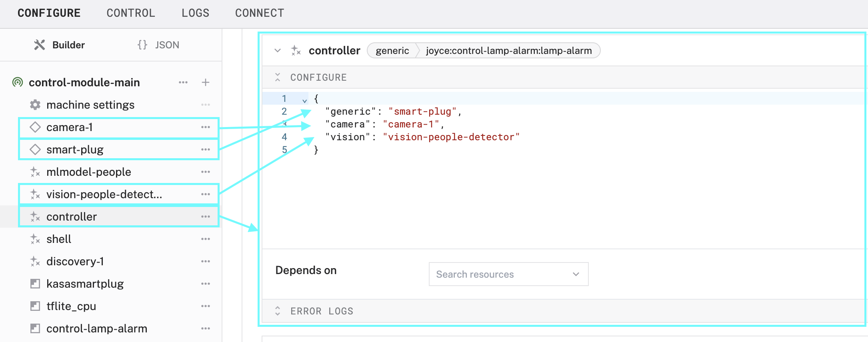Click the joyce:control-lamp-alarm:lamp-alarm model badge
This screenshot has height=342, width=868.
click(x=509, y=50)
